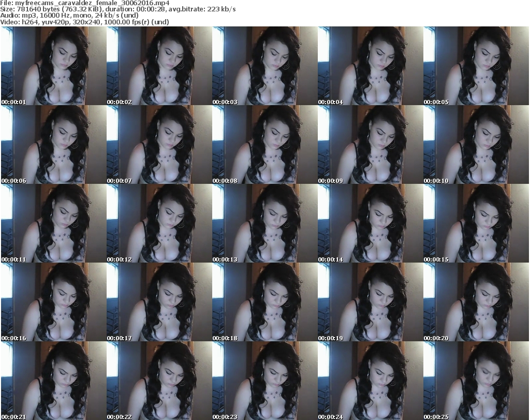Select the thumbnail frame timestamped 00:00:03

pyautogui.click(x=264, y=66)
